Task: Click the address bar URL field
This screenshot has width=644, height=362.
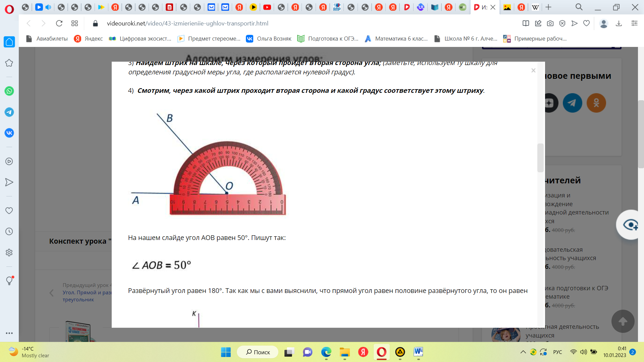Action: tap(302, 23)
